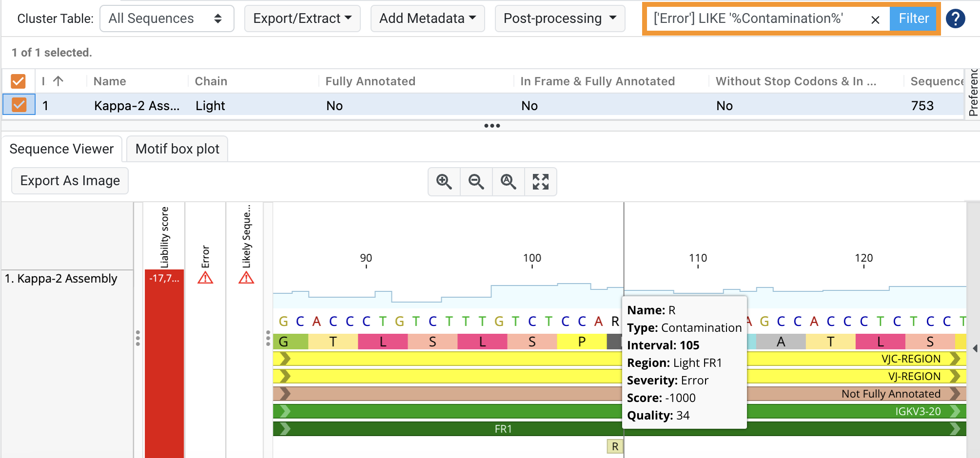Viewport: 980px width, 458px height.
Task: Click the VJC-REGION left chevron arrow
Action: tap(285, 359)
